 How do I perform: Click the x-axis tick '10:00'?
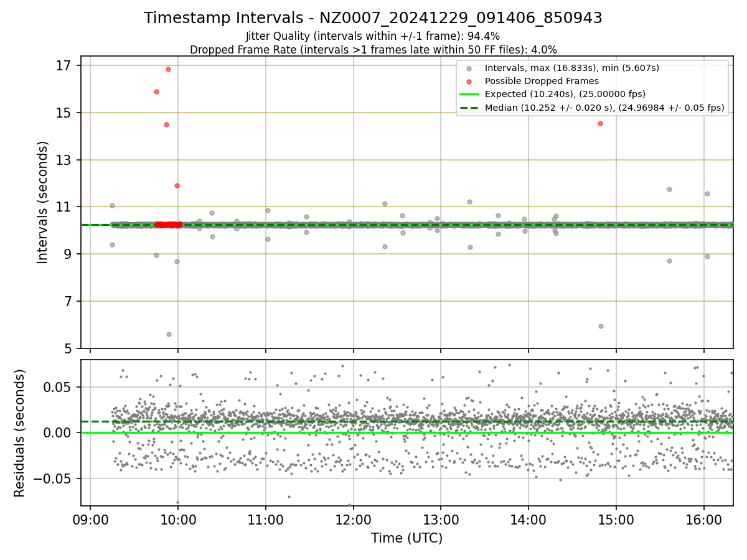click(x=178, y=520)
